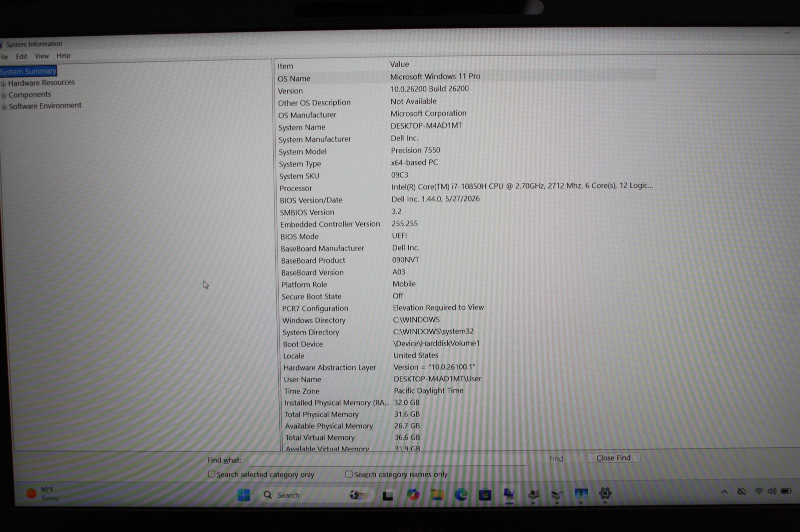This screenshot has height=532, width=800.
Task: Select Hardware Resources tree item
Action: pos(42,82)
